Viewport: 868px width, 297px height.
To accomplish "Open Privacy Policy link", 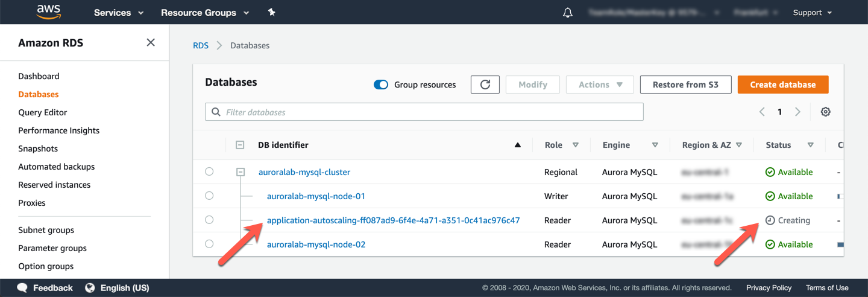I will 769,288.
